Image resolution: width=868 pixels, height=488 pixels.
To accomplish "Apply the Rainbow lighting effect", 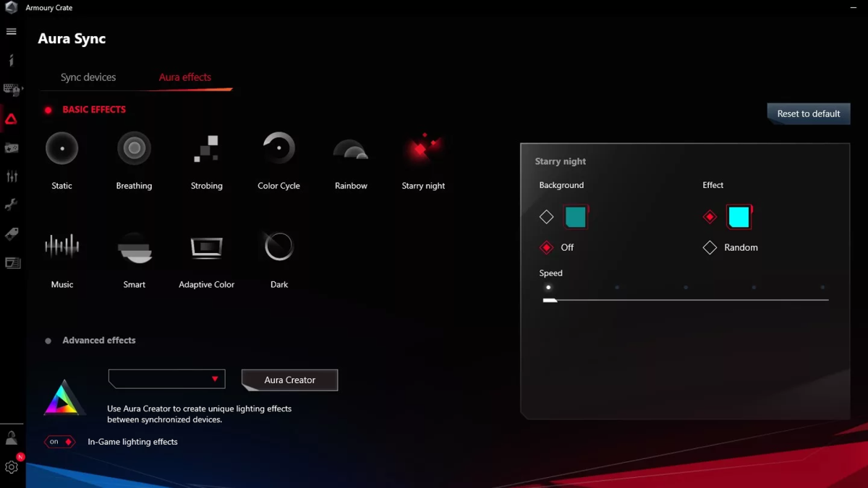I will click(351, 150).
